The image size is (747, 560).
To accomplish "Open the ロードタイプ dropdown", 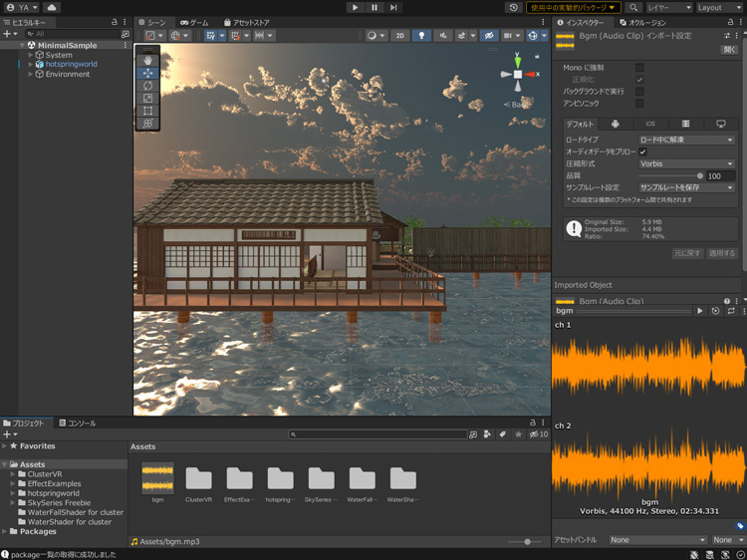I will tap(686, 140).
